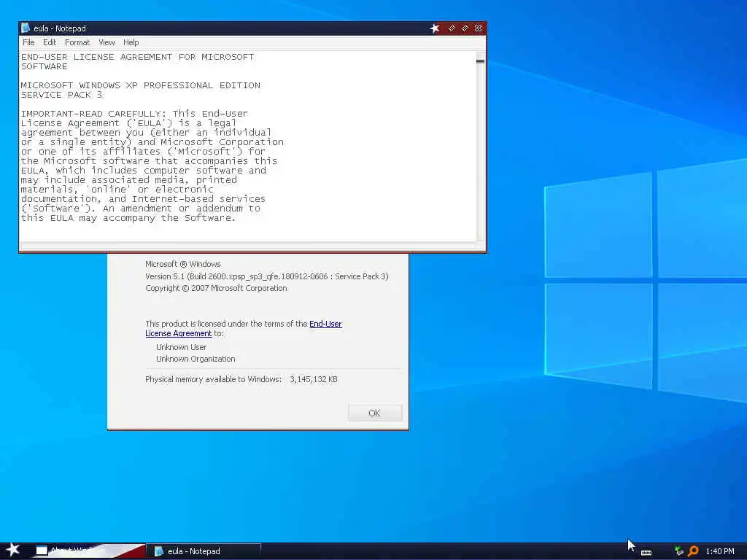This screenshot has height=560, width=747.
Task: Click the 'Unknown Organization' text
Action: click(x=196, y=359)
